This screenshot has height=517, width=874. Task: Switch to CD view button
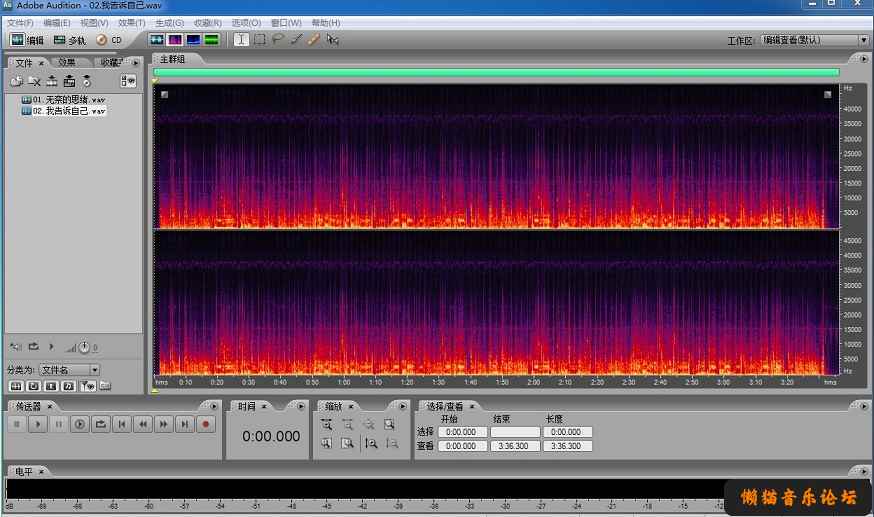tap(109, 40)
